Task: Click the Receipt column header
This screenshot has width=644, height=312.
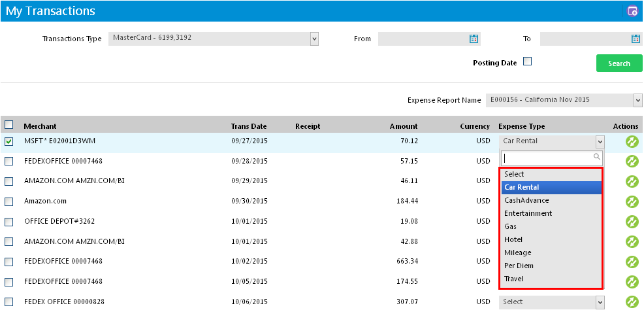Action: click(x=308, y=127)
